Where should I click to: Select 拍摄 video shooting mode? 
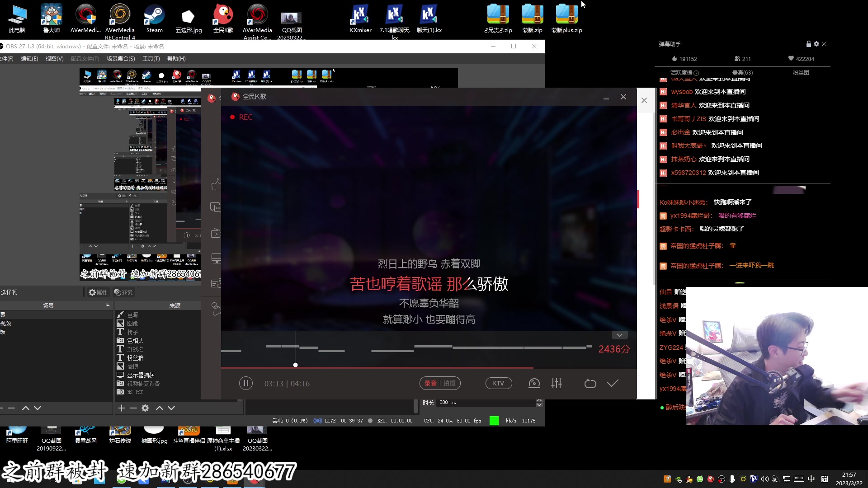(450, 383)
